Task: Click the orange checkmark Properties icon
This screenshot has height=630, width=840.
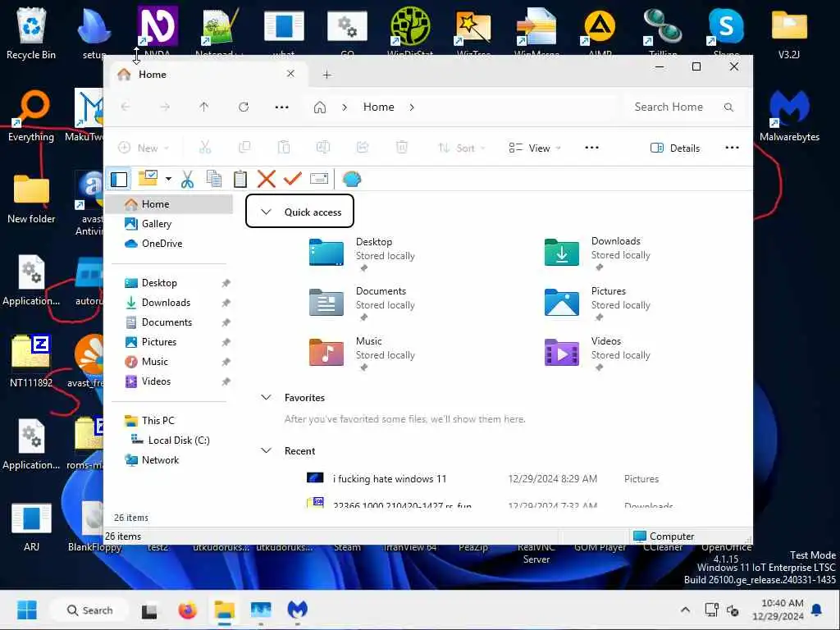Action: (x=293, y=178)
